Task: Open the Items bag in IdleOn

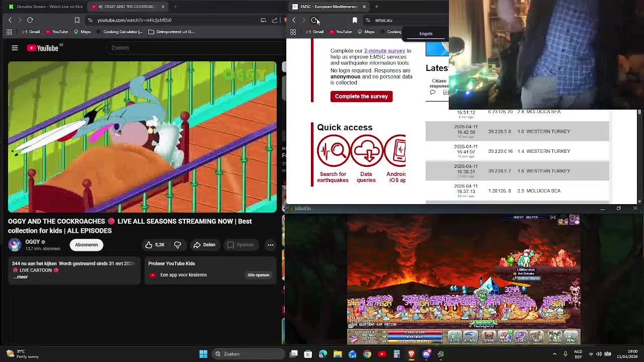Action: click(x=489, y=337)
